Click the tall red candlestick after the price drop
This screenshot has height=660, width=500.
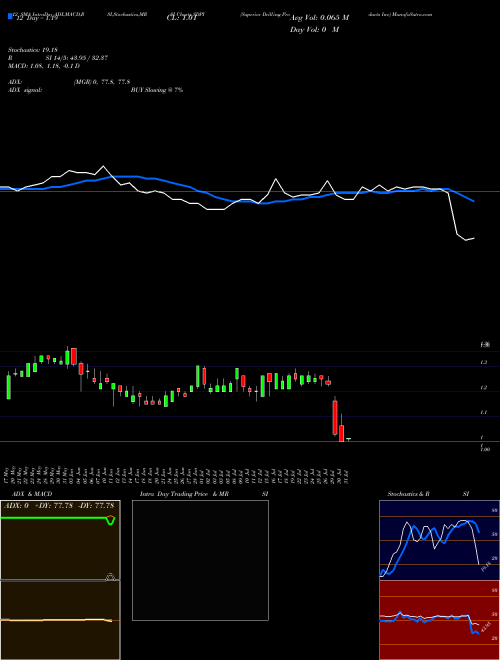[x=335, y=418]
